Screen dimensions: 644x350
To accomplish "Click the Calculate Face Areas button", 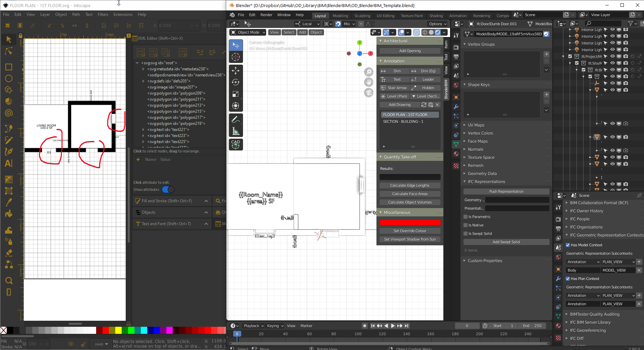I will [x=410, y=194].
